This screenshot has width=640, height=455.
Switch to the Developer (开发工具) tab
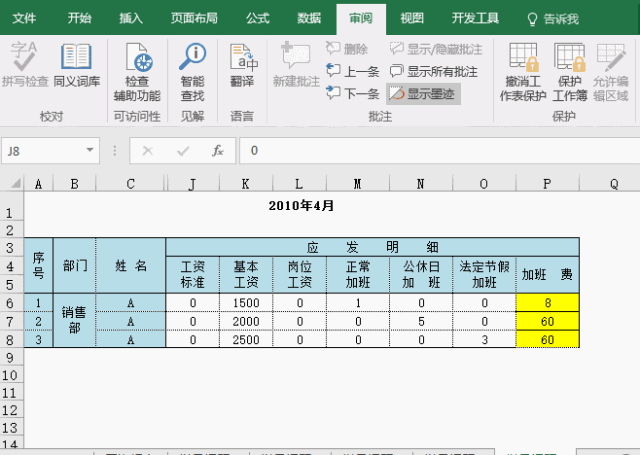tap(476, 18)
